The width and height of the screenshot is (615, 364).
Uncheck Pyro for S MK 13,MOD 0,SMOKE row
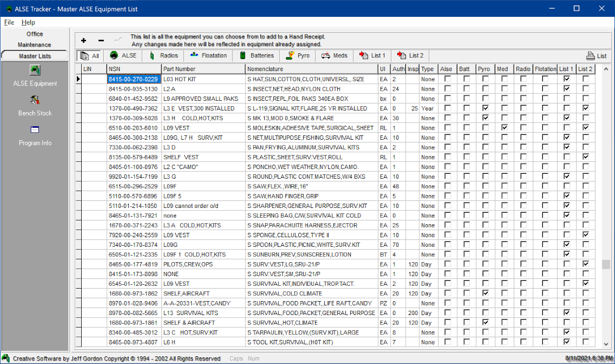pyautogui.click(x=485, y=118)
